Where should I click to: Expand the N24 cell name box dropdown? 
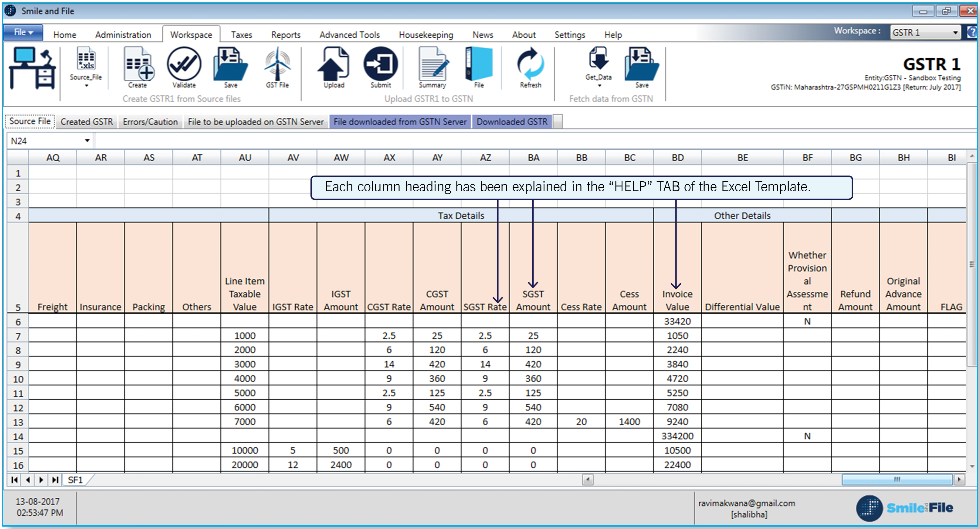click(87, 141)
